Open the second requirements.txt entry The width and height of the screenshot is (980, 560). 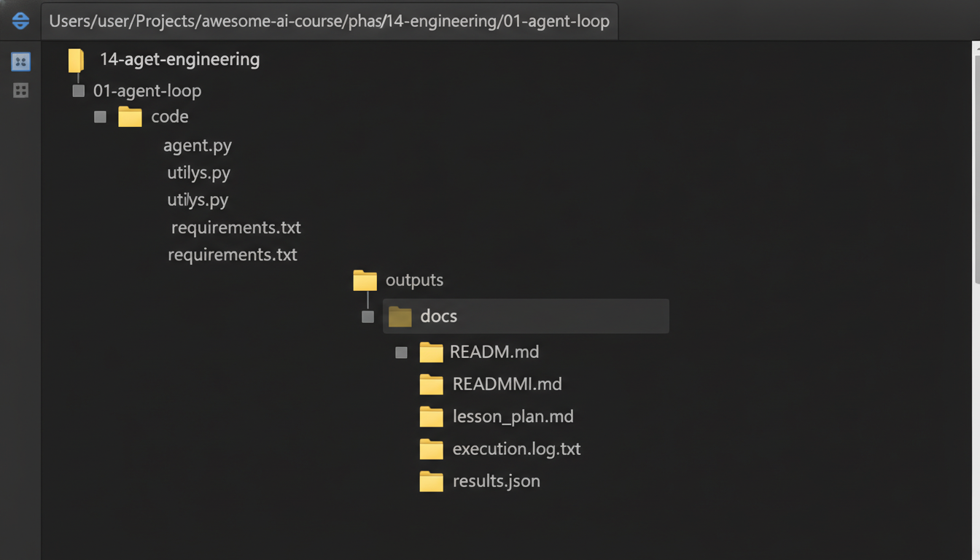[233, 254]
